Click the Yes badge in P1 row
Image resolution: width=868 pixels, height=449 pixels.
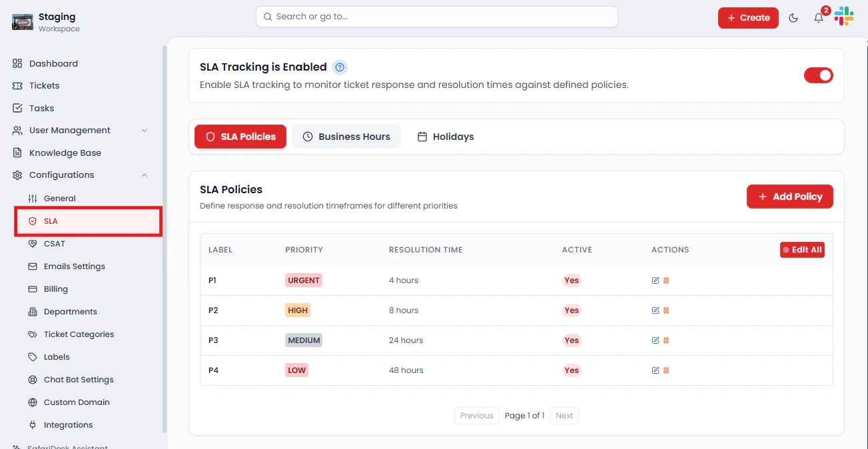(x=572, y=280)
